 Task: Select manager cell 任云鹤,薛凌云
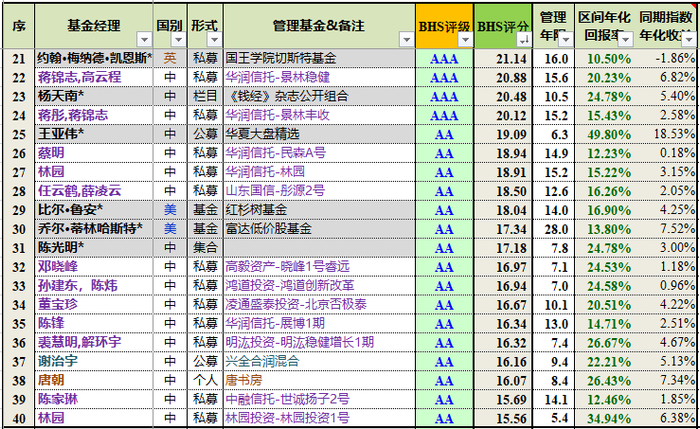pyautogui.click(x=94, y=191)
